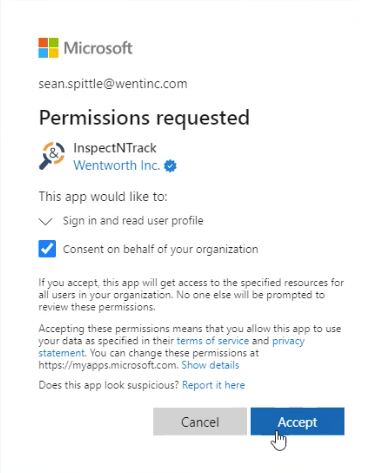Viewport: 382px width, 473px height.
Task: Click the Consent on behalf of your organization label
Action: (x=160, y=249)
